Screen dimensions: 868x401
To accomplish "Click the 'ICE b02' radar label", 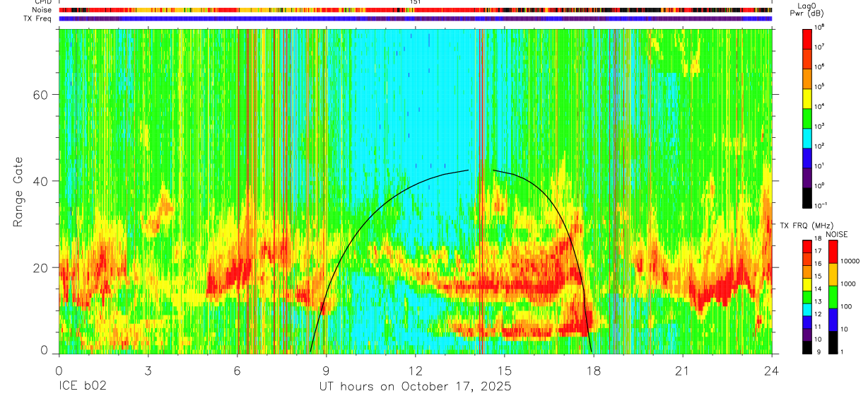I will click(82, 387).
